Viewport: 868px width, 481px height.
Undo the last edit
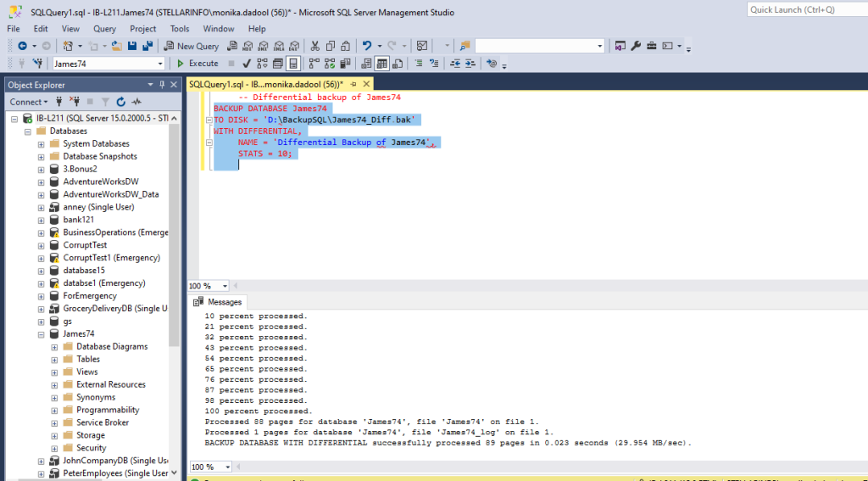pos(367,46)
